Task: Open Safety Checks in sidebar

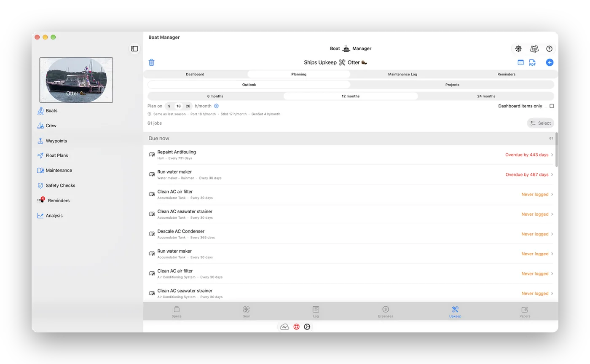Action: click(60, 185)
